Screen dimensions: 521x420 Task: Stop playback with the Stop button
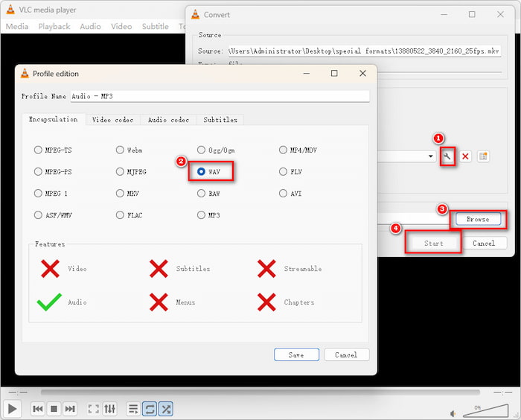(54, 409)
